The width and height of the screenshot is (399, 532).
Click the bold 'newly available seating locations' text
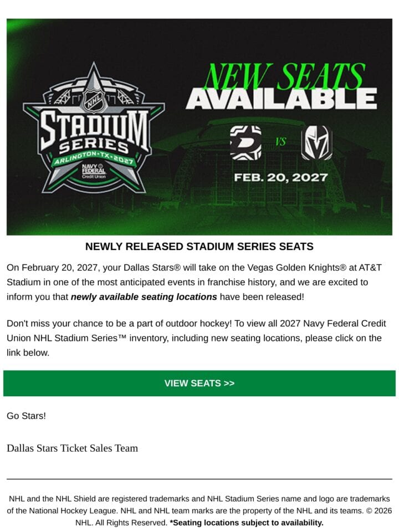[x=144, y=297]
